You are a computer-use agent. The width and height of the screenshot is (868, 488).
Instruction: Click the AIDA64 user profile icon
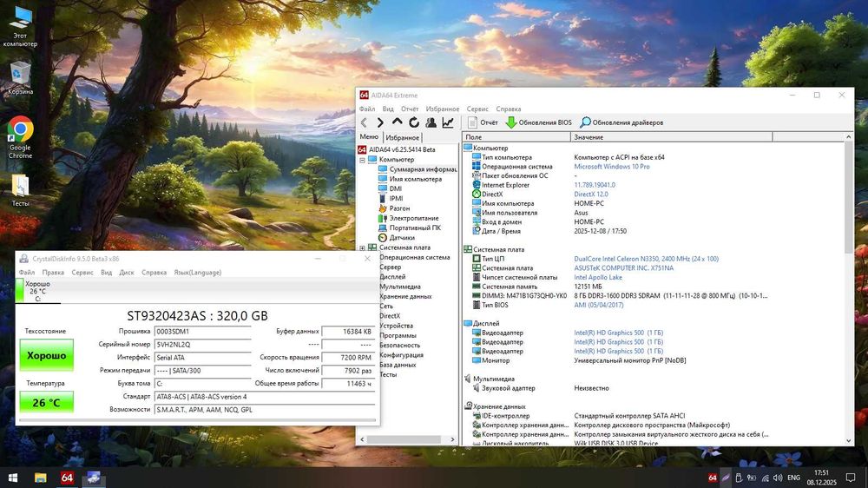[431, 122]
